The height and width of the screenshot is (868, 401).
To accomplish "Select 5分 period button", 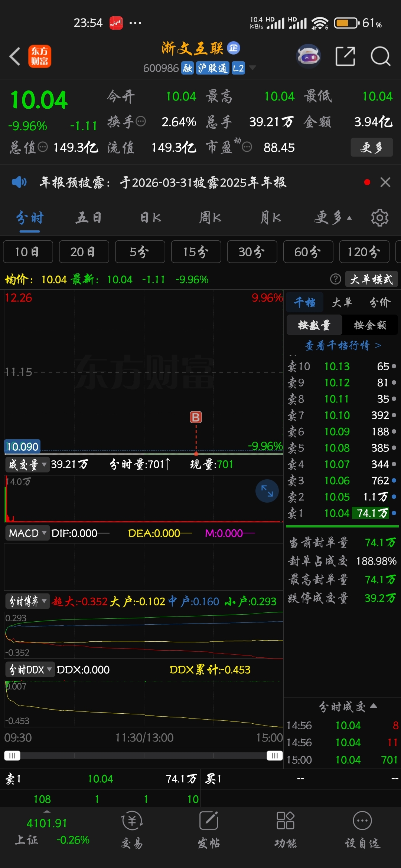I will [140, 251].
